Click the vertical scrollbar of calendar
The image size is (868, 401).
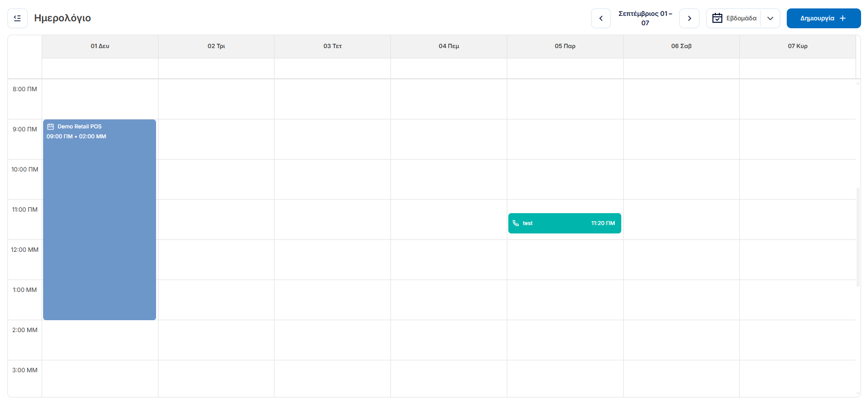[858, 237]
